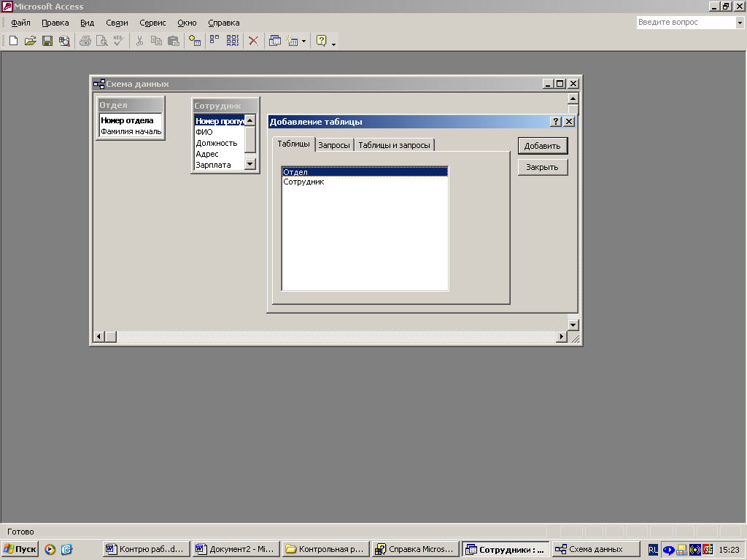The width and height of the screenshot is (747, 560).
Task: Click the Сотрудник table title bar
Action: pyautogui.click(x=225, y=106)
